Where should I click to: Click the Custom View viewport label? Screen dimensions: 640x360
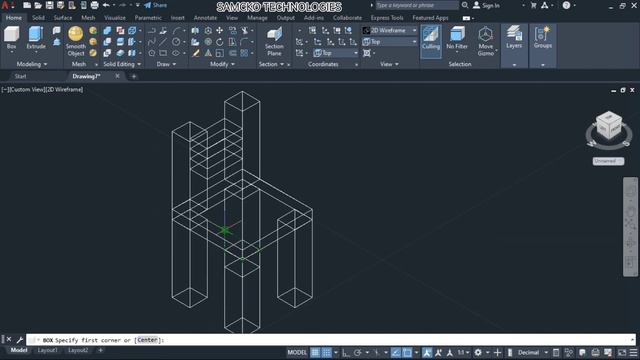(x=27, y=89)
